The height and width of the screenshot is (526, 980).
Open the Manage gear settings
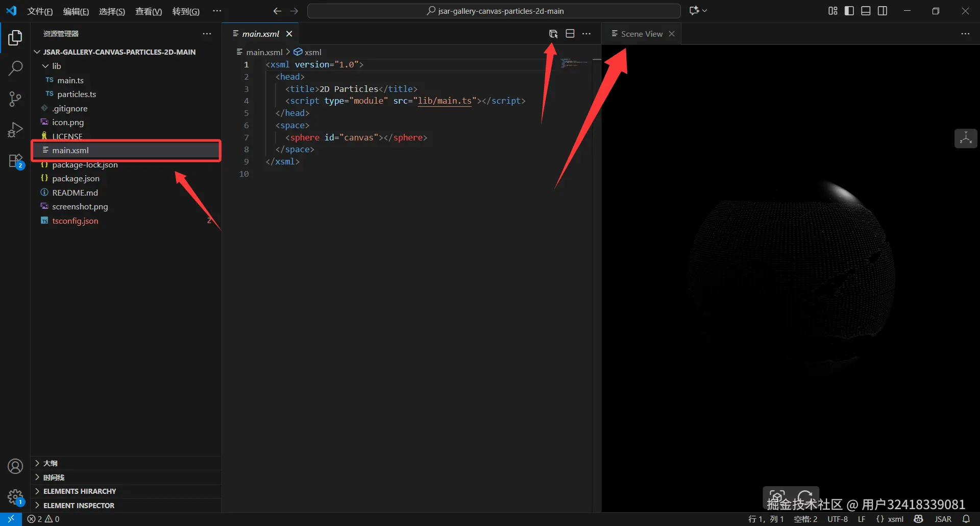[x=15, y=496]
